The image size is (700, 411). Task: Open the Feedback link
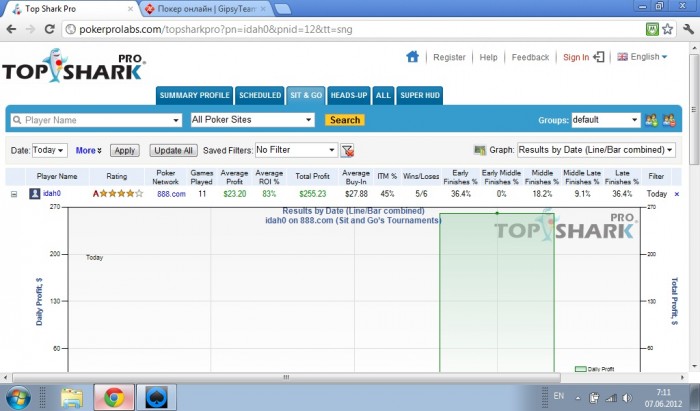tap(530, 57)
